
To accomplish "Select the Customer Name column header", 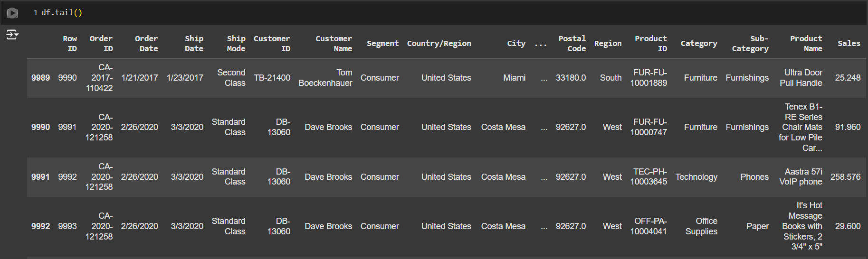I will pyautogui.click(x=334, y=44).
